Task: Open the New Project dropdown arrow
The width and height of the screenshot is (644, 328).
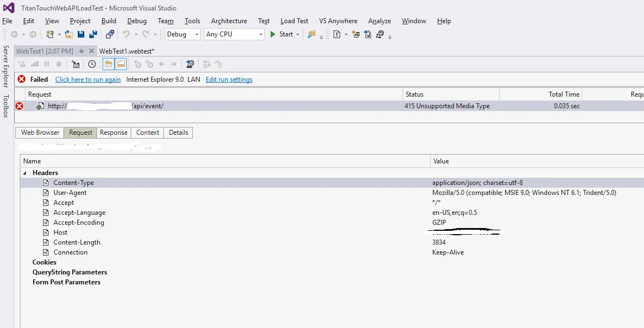Action: pos(59,35)
